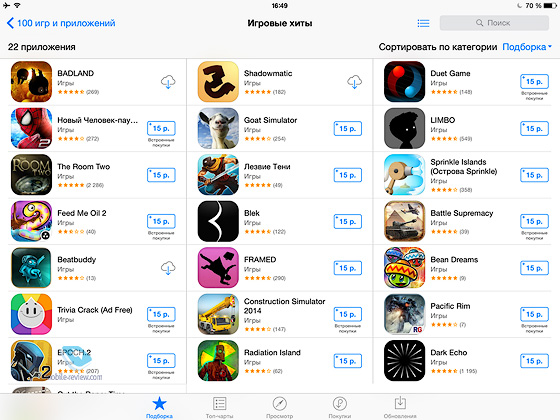Focus the Поиск search field
The image size is (560, 420).
pyautogui.click(x=494, y=23)
